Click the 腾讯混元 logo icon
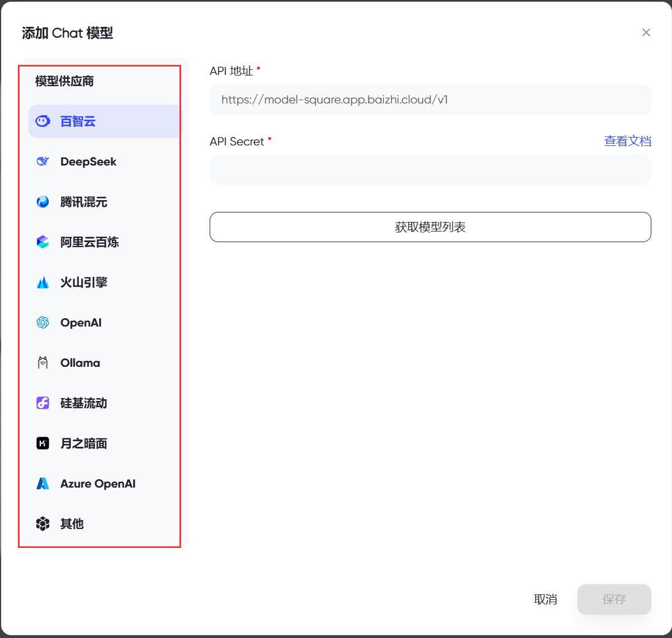Screen dimensions: 672x638 point(43,202)
